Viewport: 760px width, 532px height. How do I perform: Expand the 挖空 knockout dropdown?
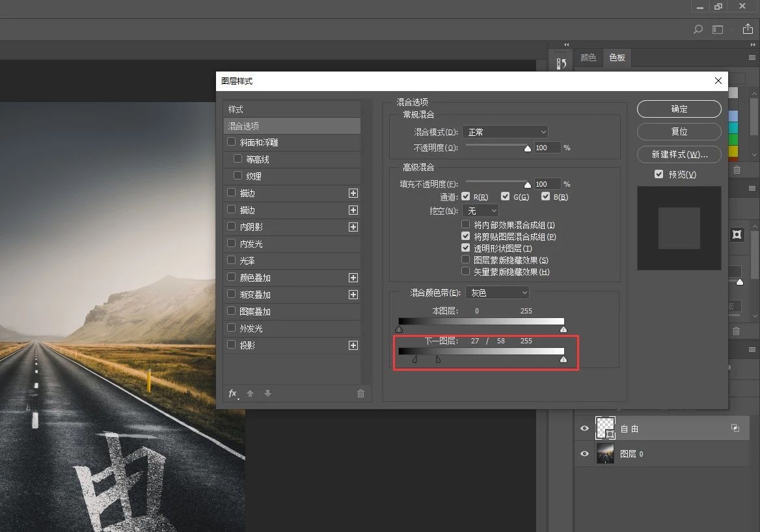coord(480,211)
